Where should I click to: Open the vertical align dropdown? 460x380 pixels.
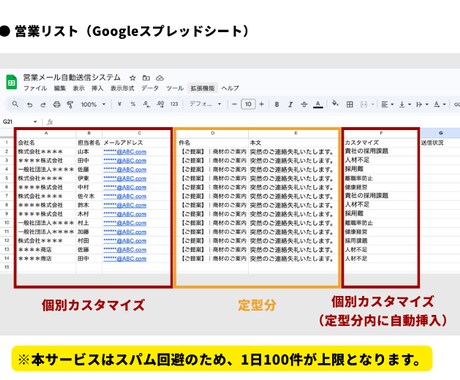(405, 105)
